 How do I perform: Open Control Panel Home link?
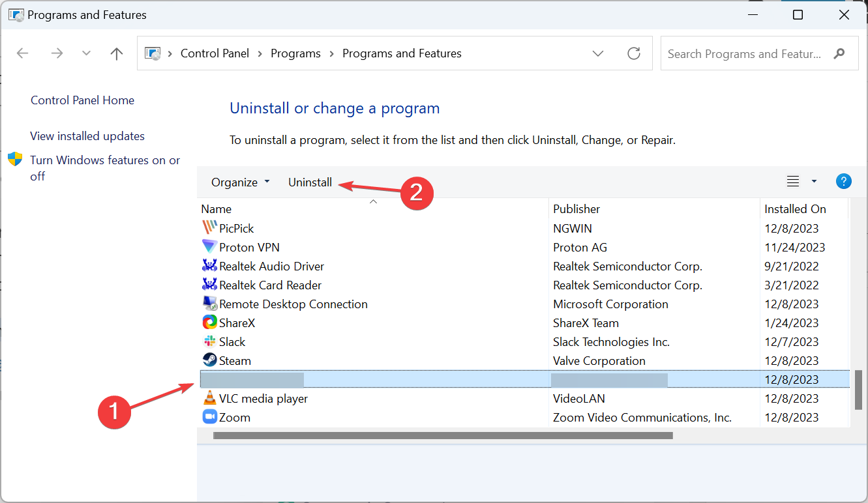click(82, 100)
